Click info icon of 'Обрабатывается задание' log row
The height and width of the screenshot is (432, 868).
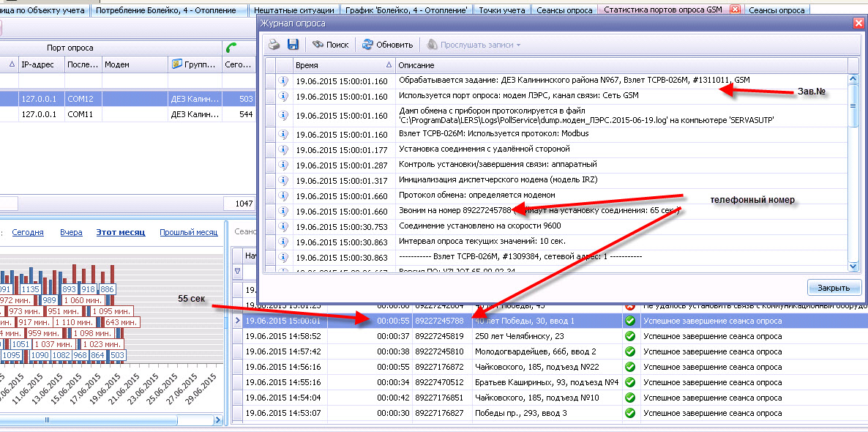click(283, 81)
